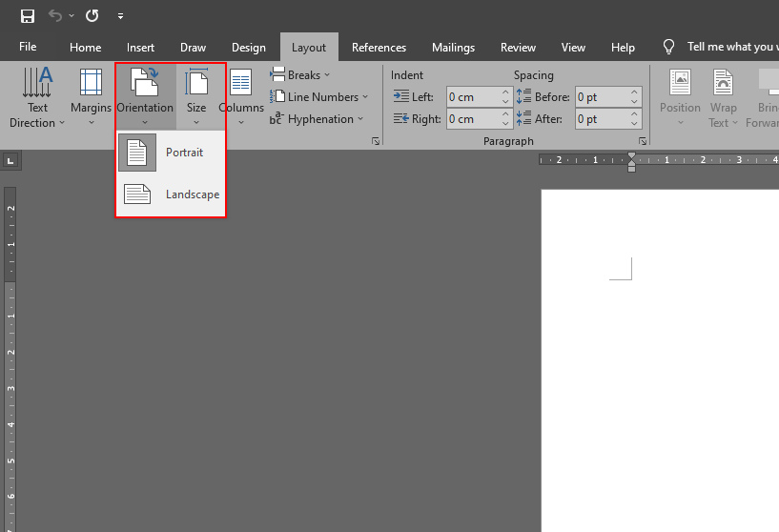Click the Wrap Text button
The width and height of the screenshot is (779, 532).
[x=723, y=97]
